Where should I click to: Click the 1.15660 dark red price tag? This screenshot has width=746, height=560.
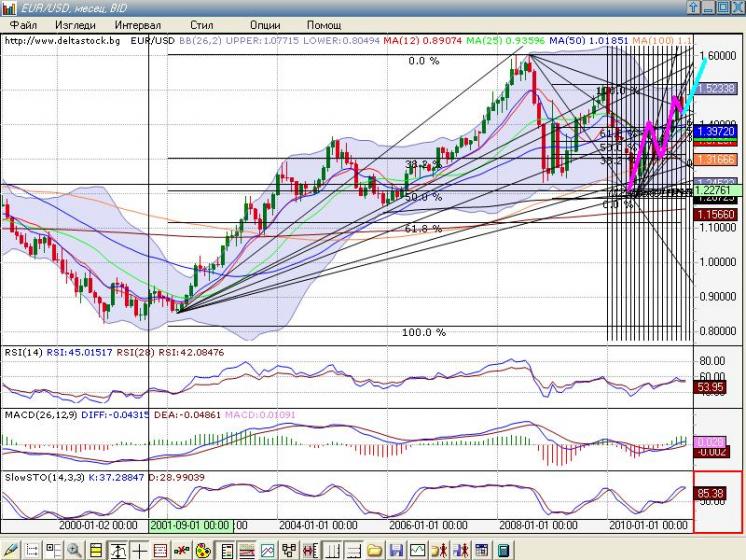click(x=716, y=214)
